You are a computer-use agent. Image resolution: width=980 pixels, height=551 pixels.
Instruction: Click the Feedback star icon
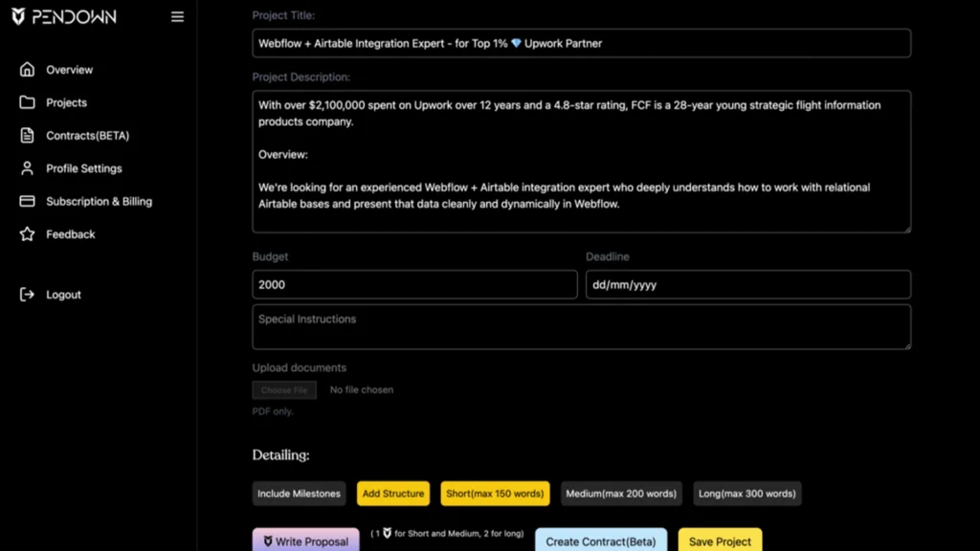pos(27,234)
